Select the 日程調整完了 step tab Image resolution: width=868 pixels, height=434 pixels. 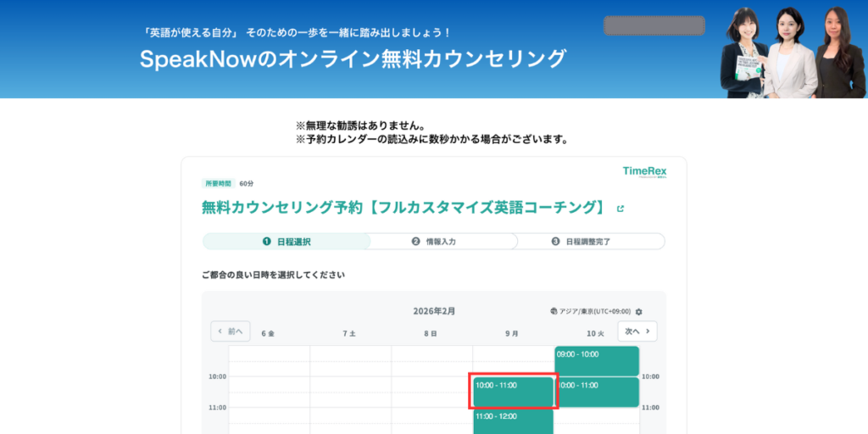pos(588,242)
